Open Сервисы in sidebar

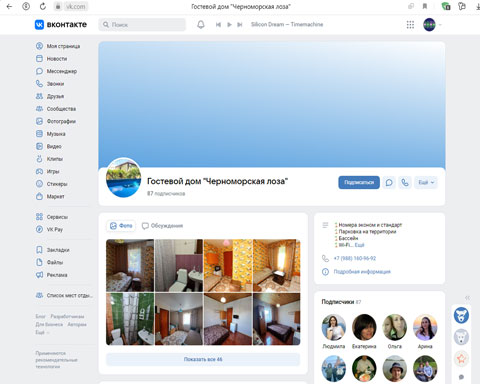[x=52, y=217]
